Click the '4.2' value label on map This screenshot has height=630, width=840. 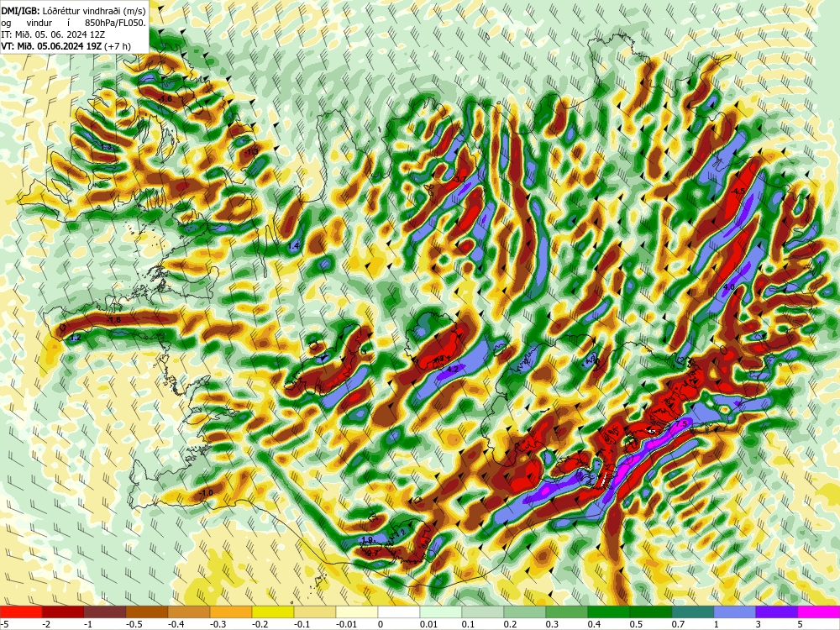coord(452,369)
